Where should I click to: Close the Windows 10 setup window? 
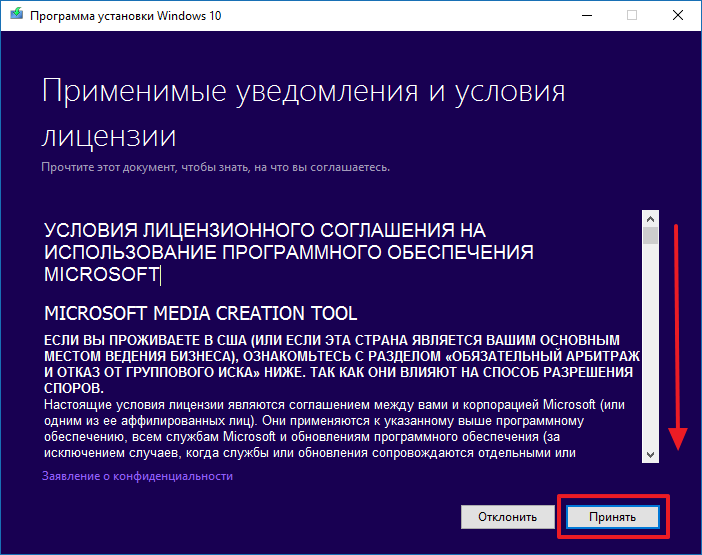click(678, 15)
